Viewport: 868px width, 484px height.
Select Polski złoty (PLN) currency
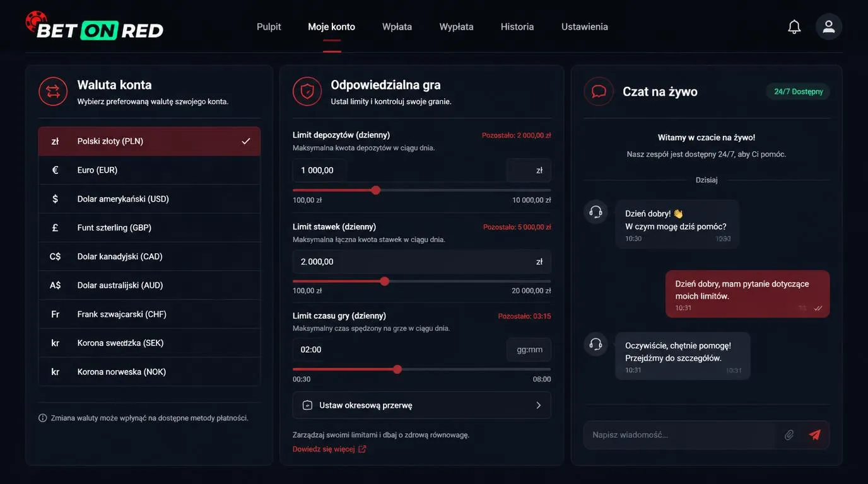pyautogui.click(x=150, y=141)
